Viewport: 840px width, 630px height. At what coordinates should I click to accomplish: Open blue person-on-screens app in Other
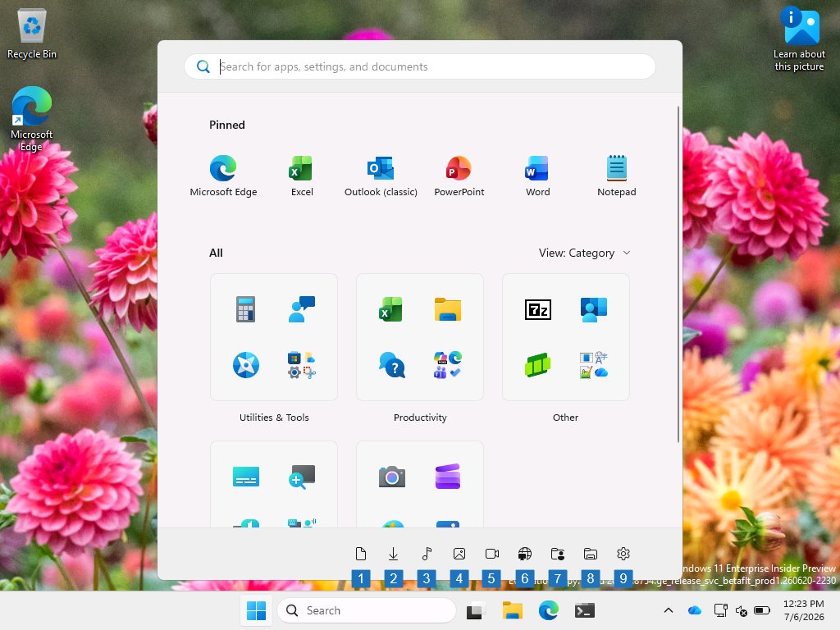pos(594,309)
